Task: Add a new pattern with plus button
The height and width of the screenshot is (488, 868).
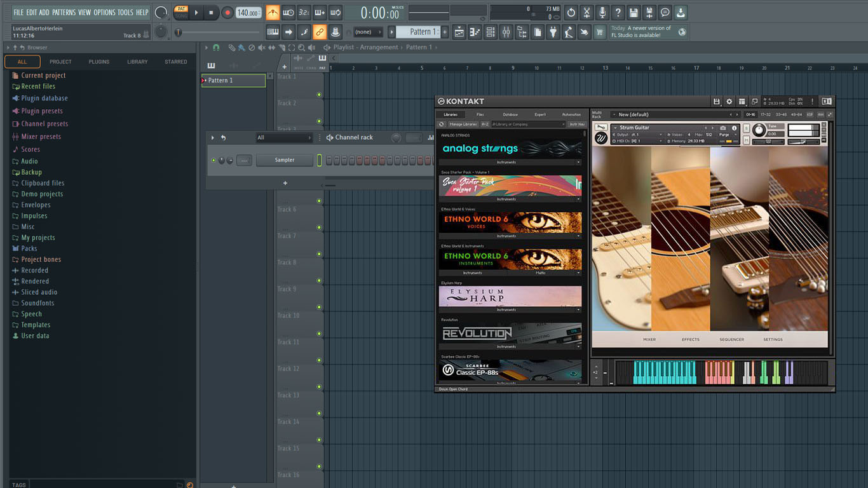Action: pyautogui.click(x=445, y=32)
